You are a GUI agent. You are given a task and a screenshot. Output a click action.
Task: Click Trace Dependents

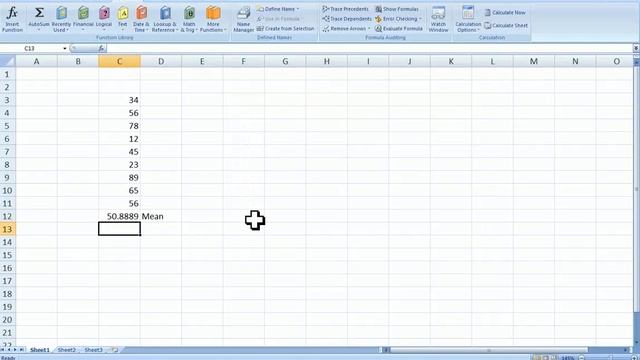click(x=347, y=19)
